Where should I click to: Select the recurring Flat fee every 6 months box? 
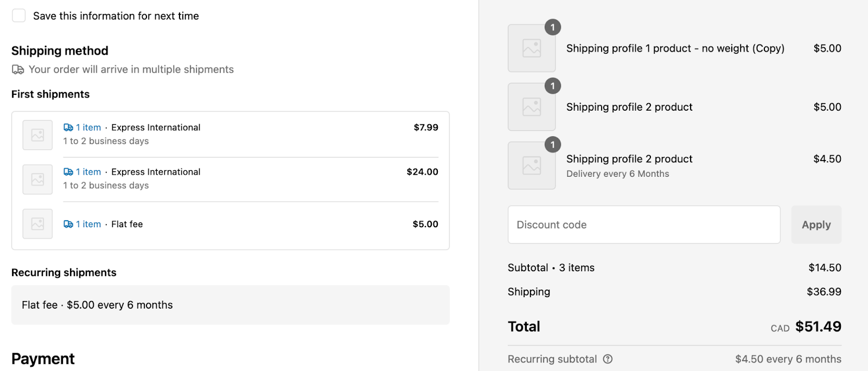231,305
